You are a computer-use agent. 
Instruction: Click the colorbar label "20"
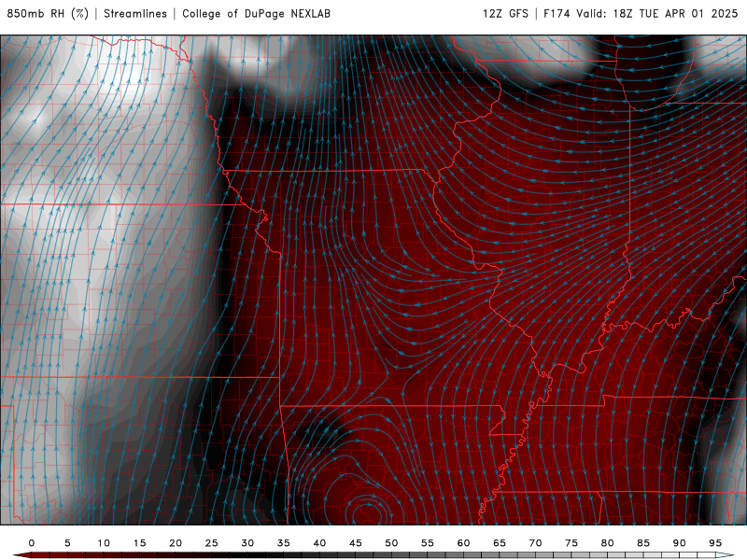176,543
